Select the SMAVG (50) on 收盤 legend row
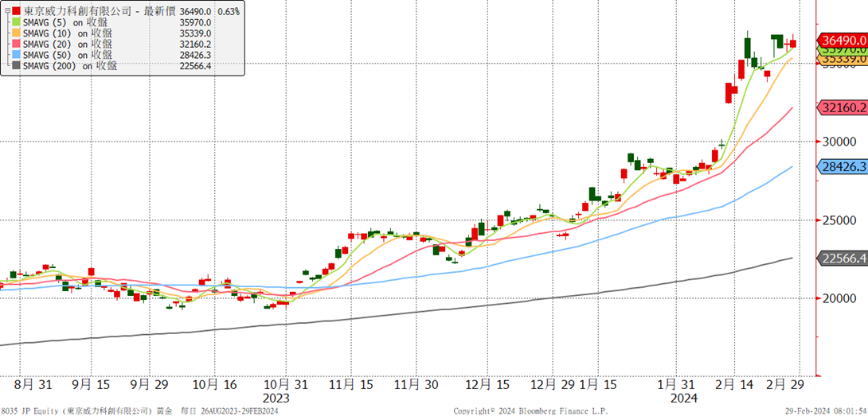Viewport: 868px width, 416px height. coord(68,56)
